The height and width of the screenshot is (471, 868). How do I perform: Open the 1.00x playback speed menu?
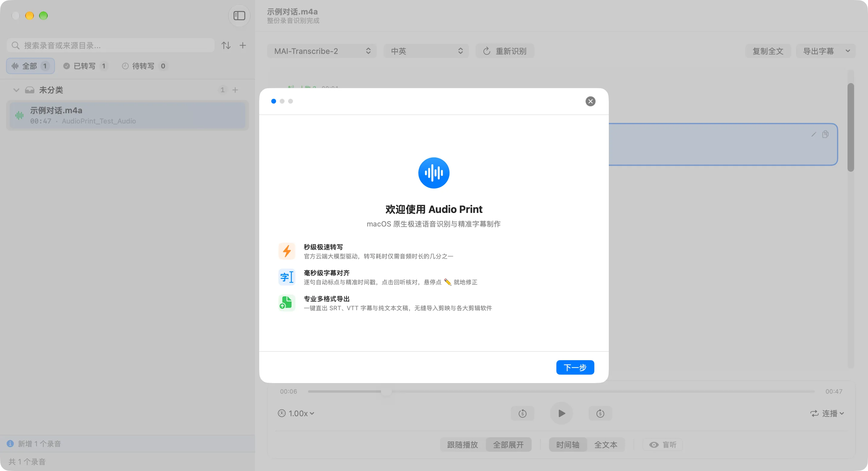tap(296, 413)
